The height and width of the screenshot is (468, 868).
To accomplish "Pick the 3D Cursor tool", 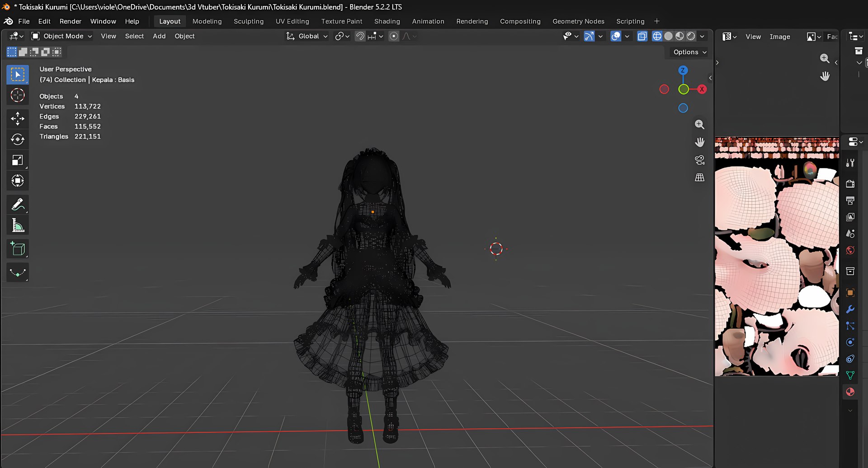I will coord(18,95).
